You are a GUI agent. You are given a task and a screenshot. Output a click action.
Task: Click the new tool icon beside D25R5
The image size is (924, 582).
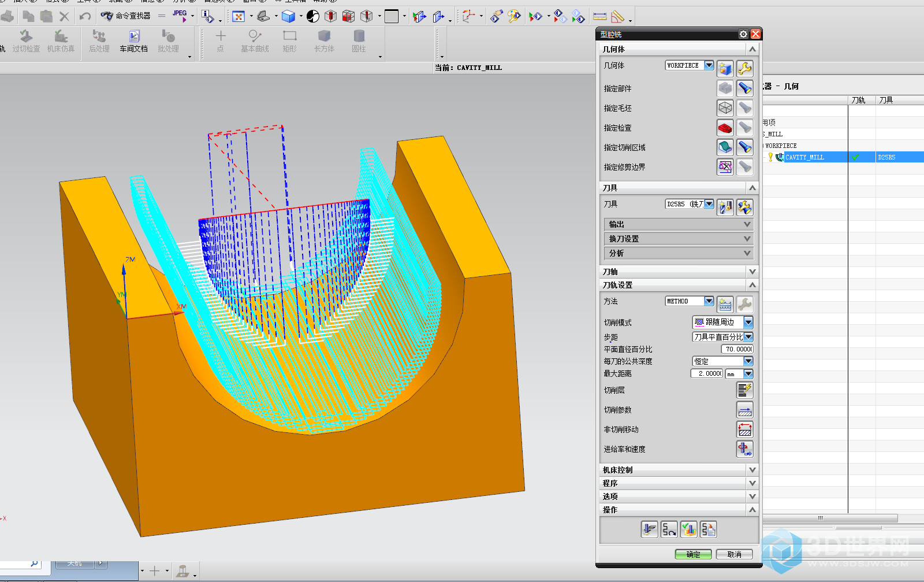[x=725, y=207]
